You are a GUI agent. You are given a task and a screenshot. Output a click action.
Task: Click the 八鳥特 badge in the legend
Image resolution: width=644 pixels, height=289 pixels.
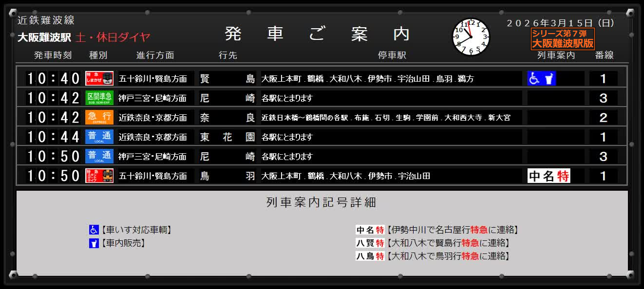[x=370, y=256]
